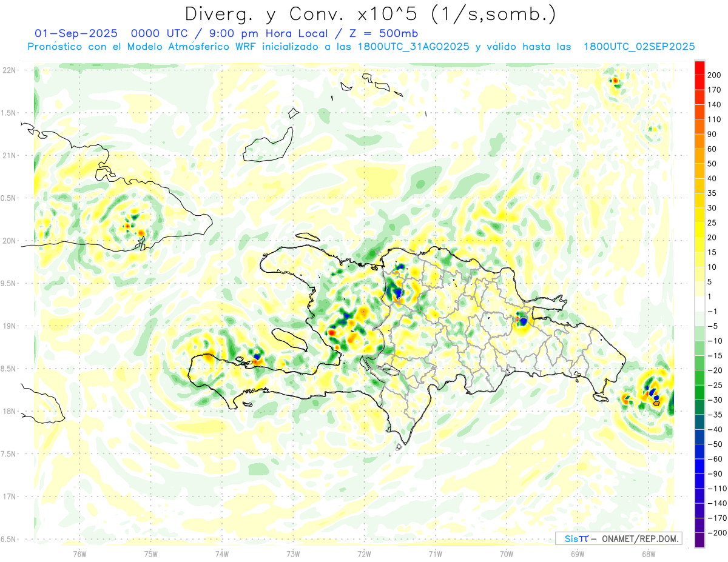Click the '19N' latitude label

point(9,326)
